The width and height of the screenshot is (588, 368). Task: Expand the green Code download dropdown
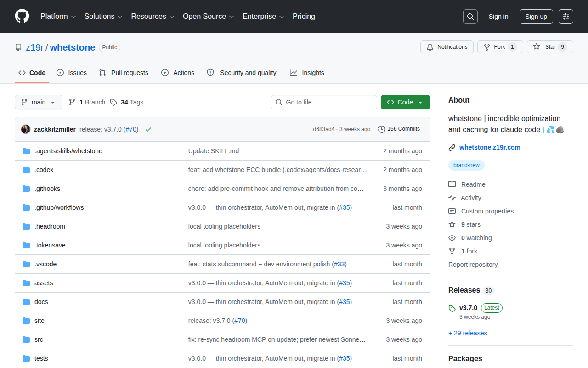pos(405,102)
